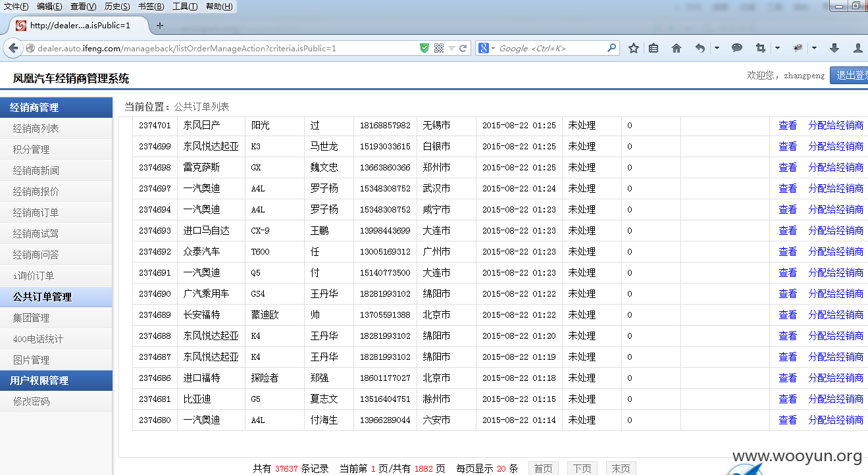Click the site globe identity icon

30,48
